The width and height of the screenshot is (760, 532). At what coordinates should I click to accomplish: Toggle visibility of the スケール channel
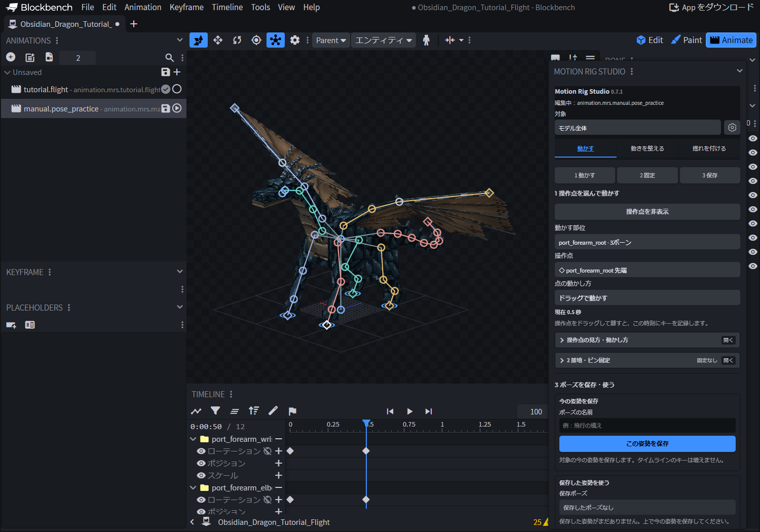point(201,475)
